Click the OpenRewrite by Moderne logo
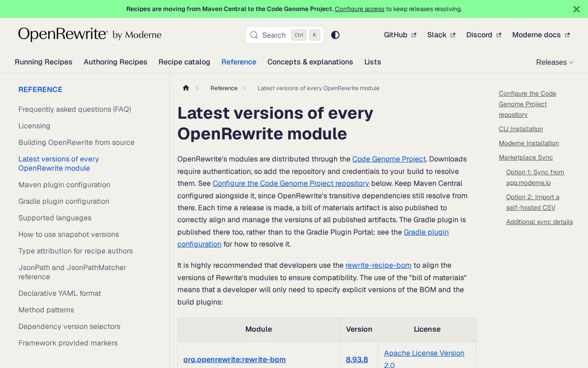The width and height of the screenshot is (588, 368). coord(90,34)
